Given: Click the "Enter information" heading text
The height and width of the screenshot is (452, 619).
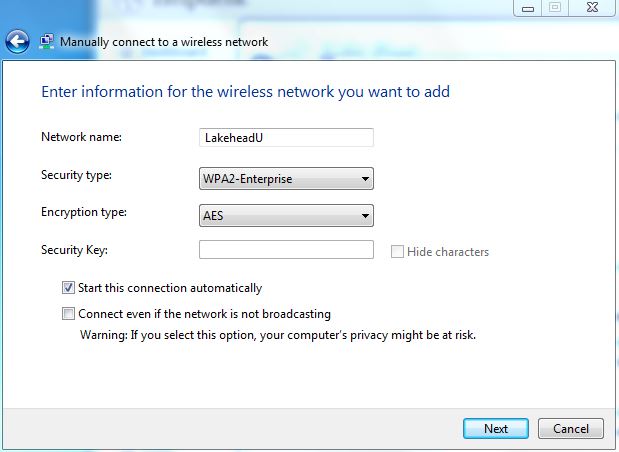Looking at the screenshot, I should click(x=245, y=92).
